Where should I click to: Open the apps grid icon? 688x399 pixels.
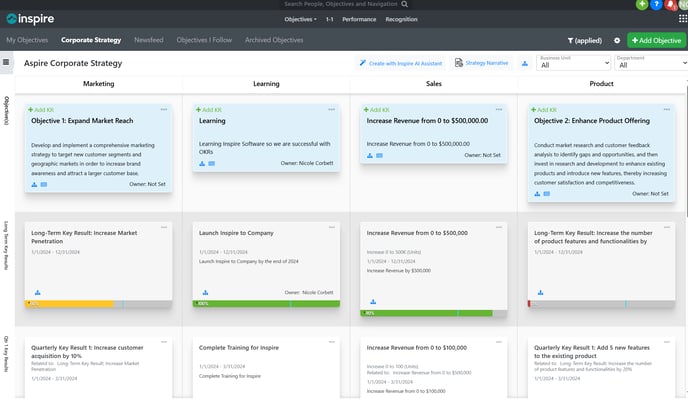(683, 18)
